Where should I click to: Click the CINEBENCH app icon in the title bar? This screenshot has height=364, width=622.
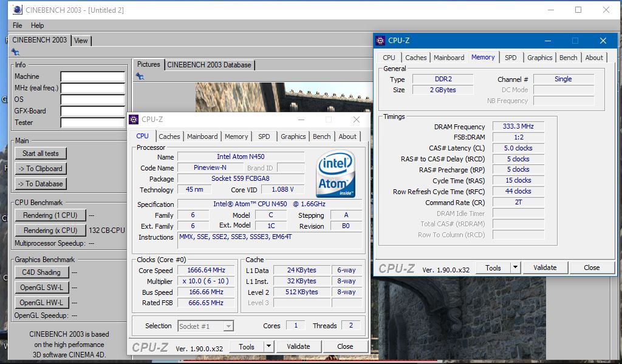[18, 10]
